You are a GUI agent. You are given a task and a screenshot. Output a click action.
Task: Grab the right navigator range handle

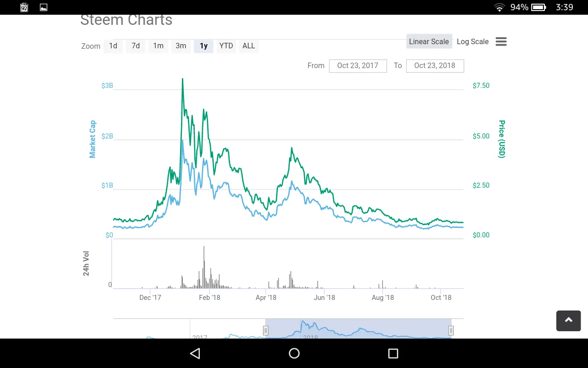click(x=451, y=330)
